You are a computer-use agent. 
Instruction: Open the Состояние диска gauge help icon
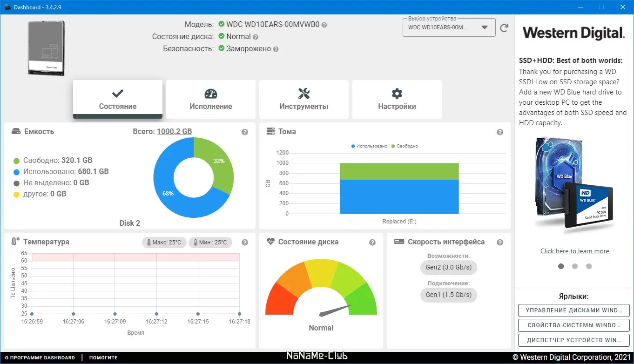coord(372,243)
